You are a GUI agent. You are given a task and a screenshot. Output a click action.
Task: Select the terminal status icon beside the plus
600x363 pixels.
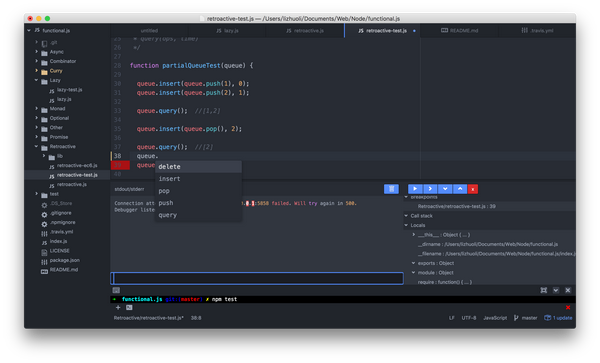129,308
